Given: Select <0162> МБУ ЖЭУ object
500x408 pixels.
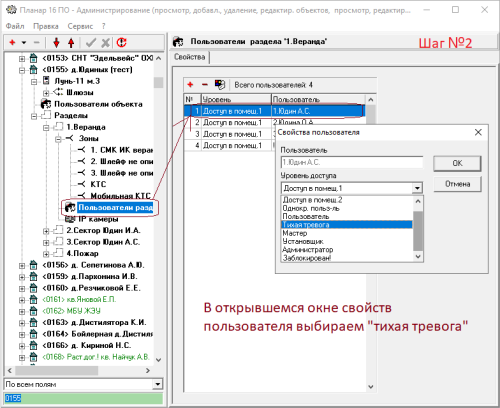Looking at the screenshot, I should click(71, 311).
